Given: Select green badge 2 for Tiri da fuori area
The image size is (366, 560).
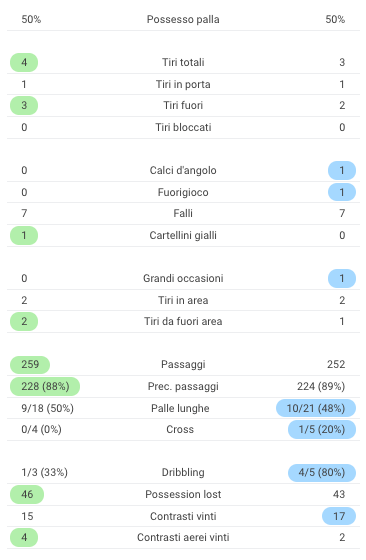Looking at the screenshot, I should [x=24, y=321].
